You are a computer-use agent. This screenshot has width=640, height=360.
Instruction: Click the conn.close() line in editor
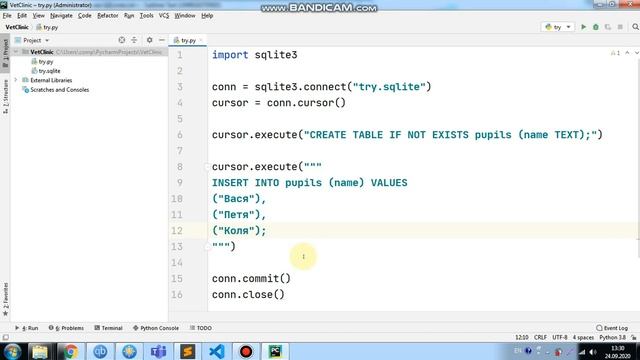(248, 294)
